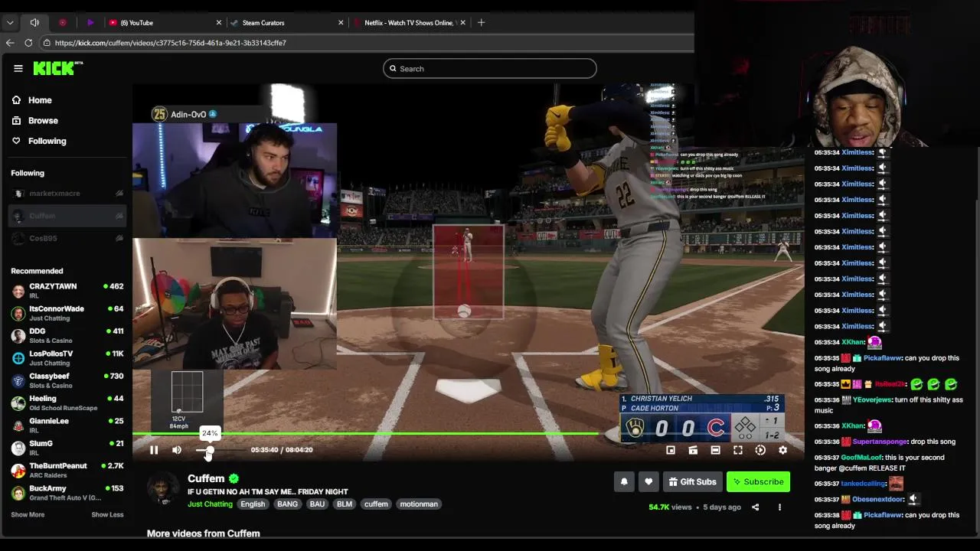This screenshot has height=551, width=980.
Task: Click the Gift Subs button
Action: [x=692, y=481]
